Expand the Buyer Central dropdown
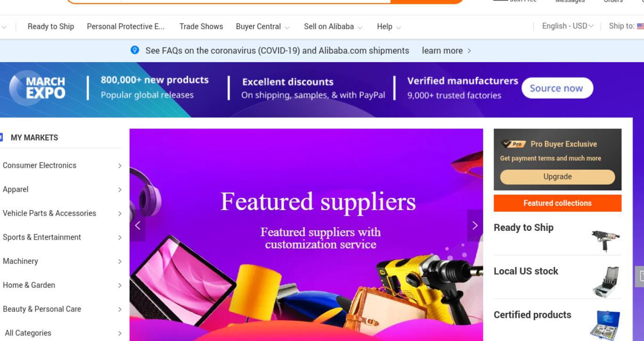 (263, 26)
